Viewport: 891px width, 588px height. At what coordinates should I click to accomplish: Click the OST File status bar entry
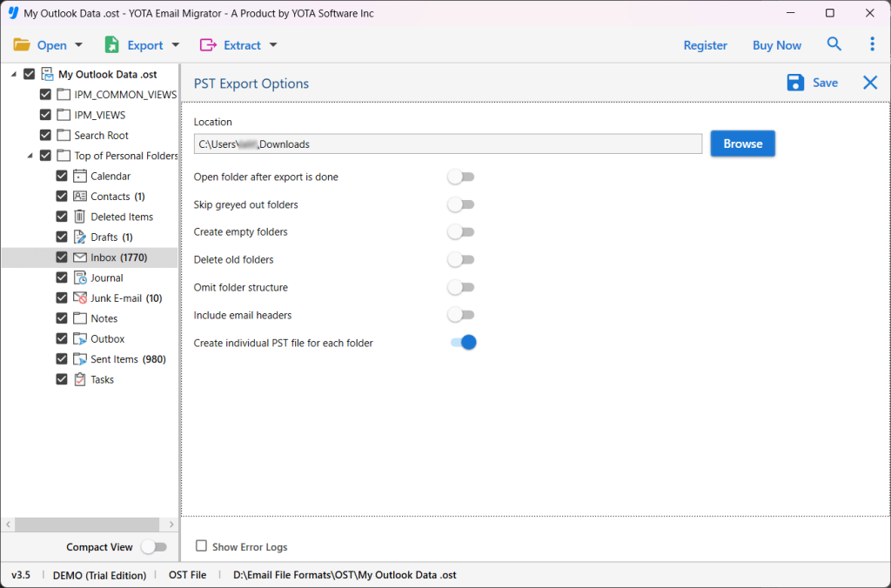click(188, 575)
